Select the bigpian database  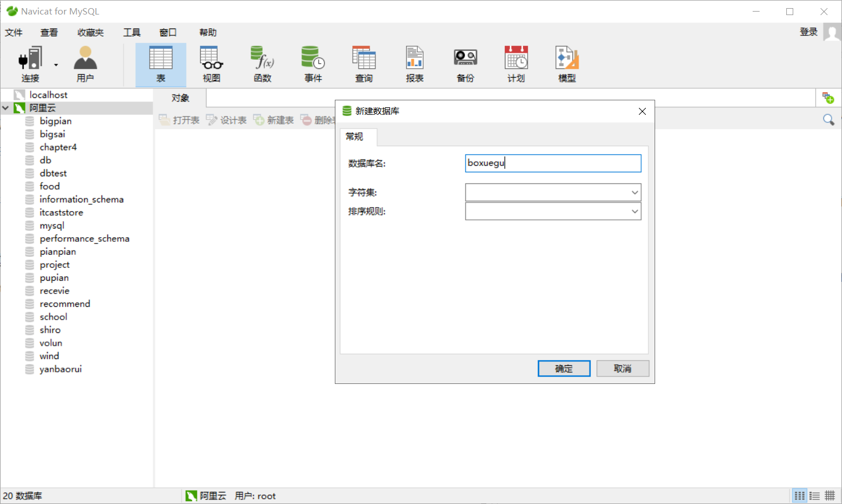[56, 121]
